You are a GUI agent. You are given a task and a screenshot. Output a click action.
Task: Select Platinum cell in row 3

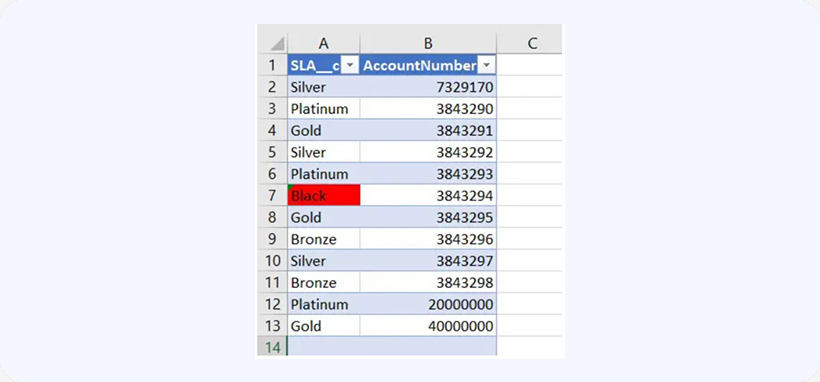click(324, 108)
